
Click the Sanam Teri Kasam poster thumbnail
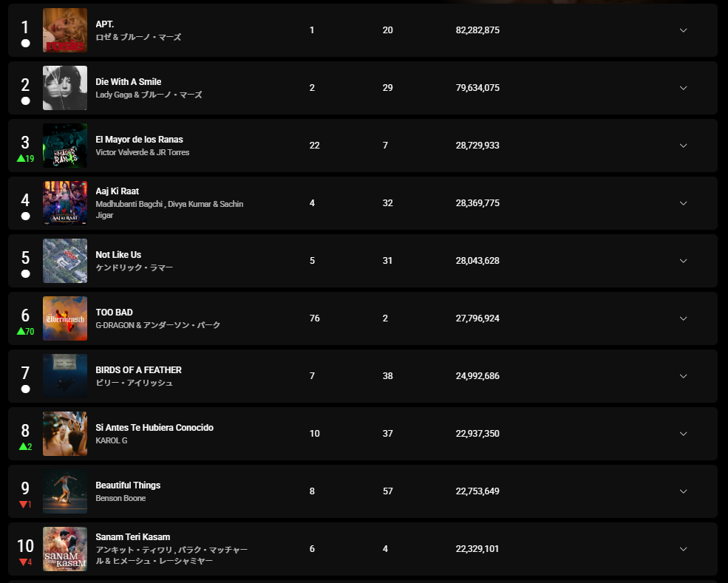(65, 549)
